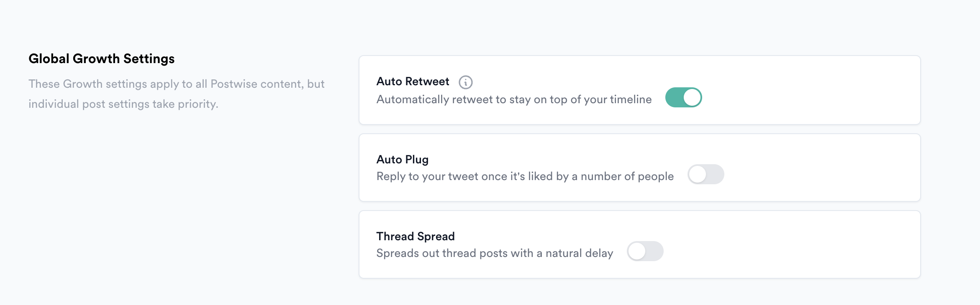Enable the Auto Plug toggle
The width and height of the screenshot is (980, 305).
705,174
